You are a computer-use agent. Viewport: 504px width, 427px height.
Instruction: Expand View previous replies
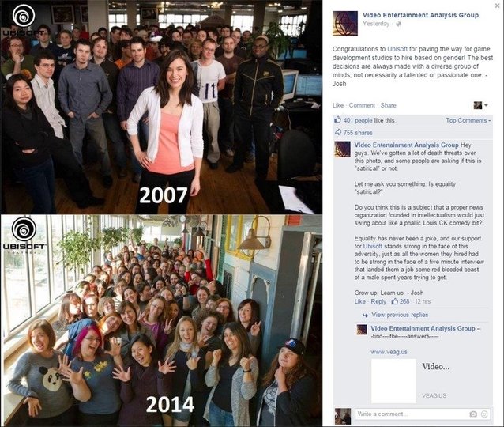pyautogui.click(x=400, y=315)
